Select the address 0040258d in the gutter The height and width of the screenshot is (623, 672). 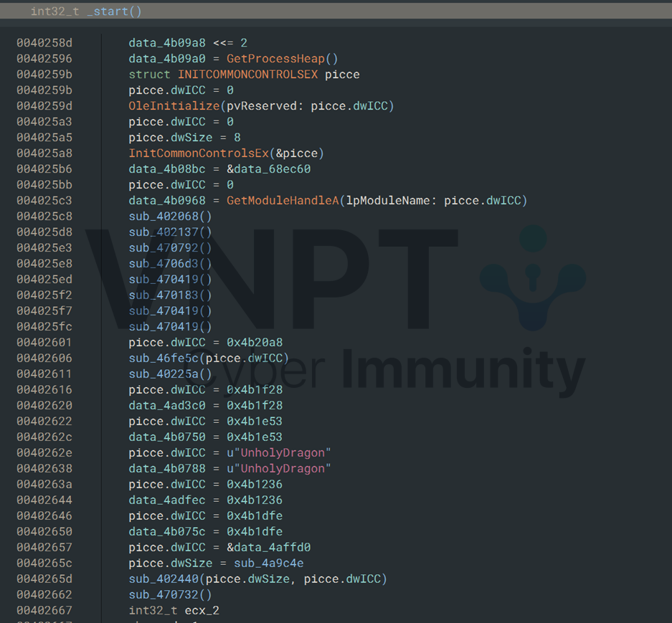point(44,43)
